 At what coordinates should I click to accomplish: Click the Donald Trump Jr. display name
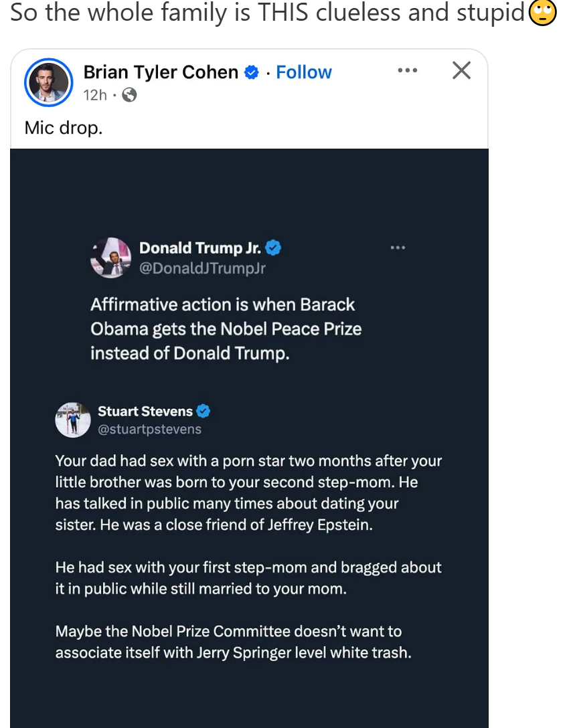click(199, 248)
